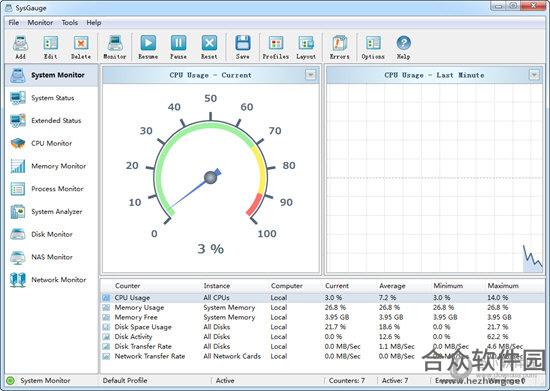Viewport: 550px width, 391px height.
Task: Click the 62.2 % maximum disk activity value
Action: (x=498, y=337)
